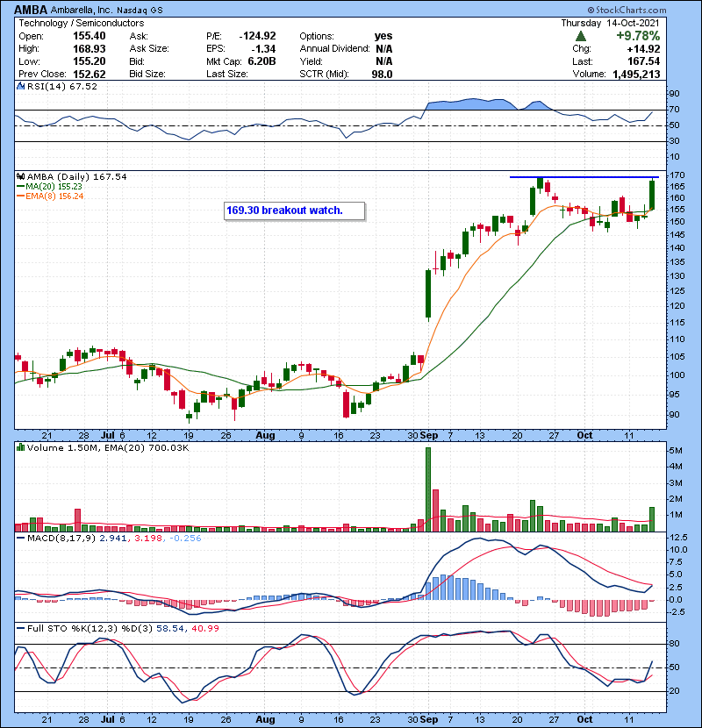This screenshot has width=702, height=728.
Task: Click the large green gap-up candle in early September
Action: tap(428, 294)
